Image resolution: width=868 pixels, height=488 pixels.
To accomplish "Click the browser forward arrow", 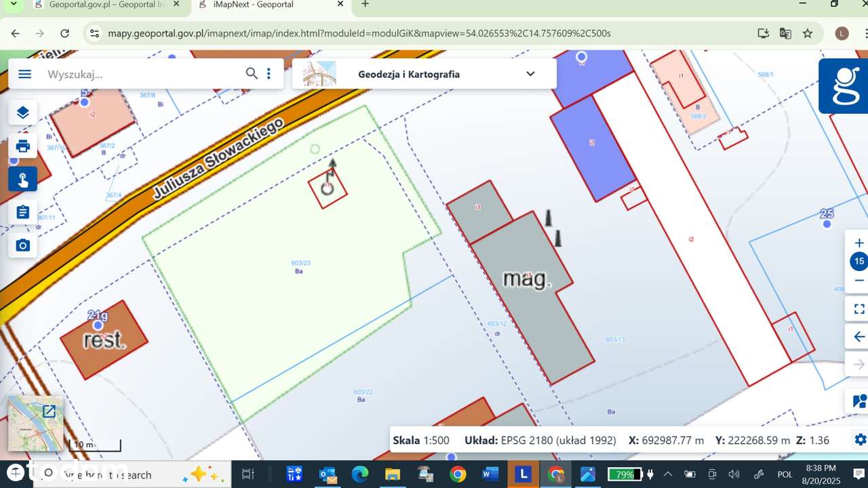I will 40,33.
